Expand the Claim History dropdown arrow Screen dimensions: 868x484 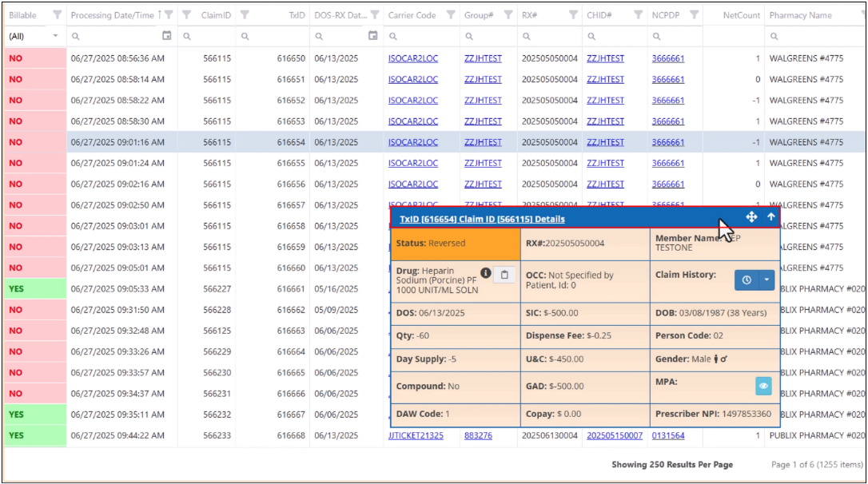tap(766, 280)
